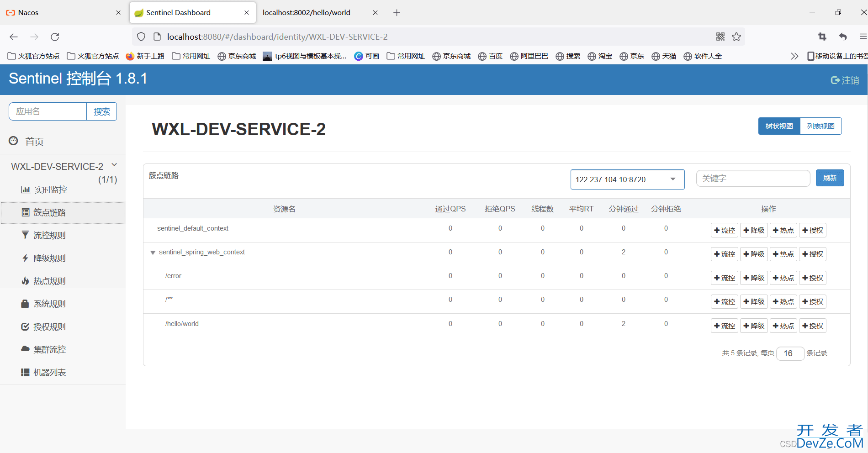
Task: Click the address bar URL
Action: click(277, 37)
